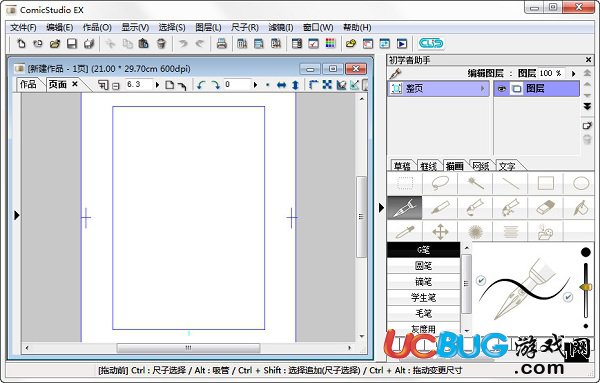
Task: Expand the 整页 entry arrow
Action: (x=483, y=89)
